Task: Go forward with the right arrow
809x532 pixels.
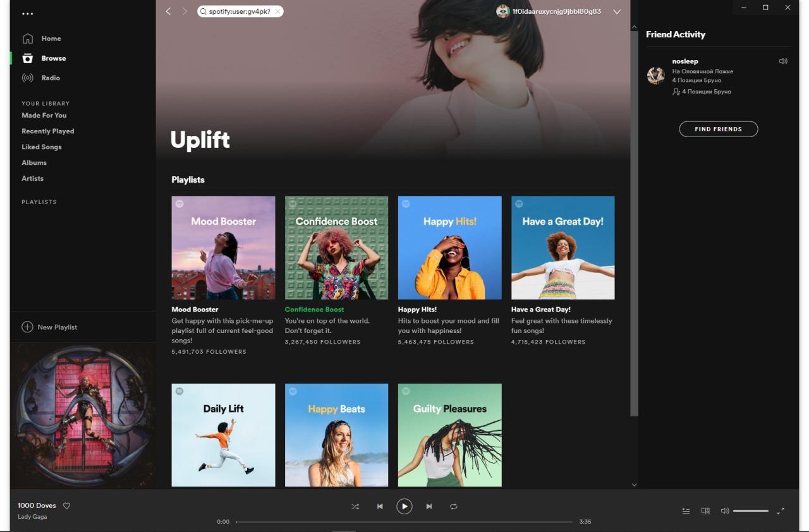Action: click(185, 11)
